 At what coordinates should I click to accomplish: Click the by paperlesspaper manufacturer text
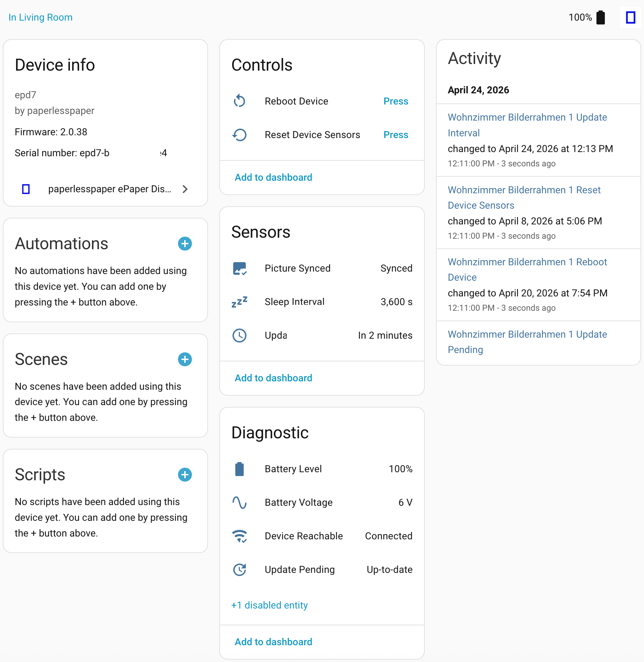pyautogui.click(x=55, y=110)
